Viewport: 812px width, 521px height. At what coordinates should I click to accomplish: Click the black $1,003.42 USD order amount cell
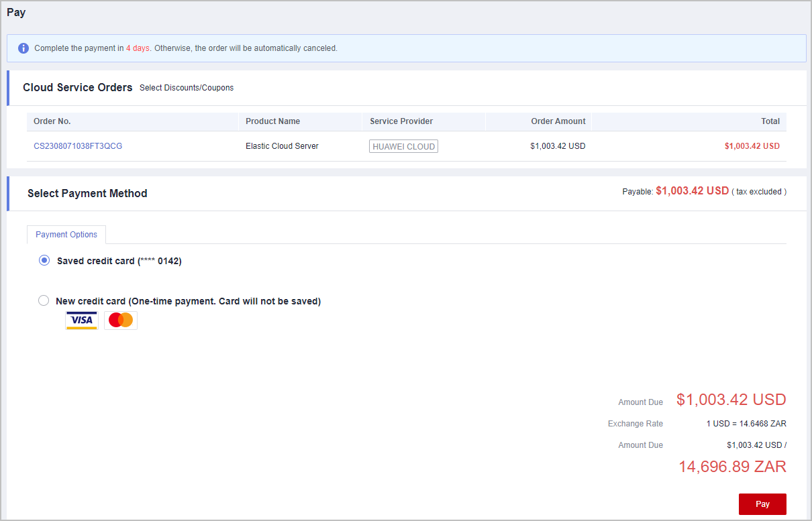(558, 146)
